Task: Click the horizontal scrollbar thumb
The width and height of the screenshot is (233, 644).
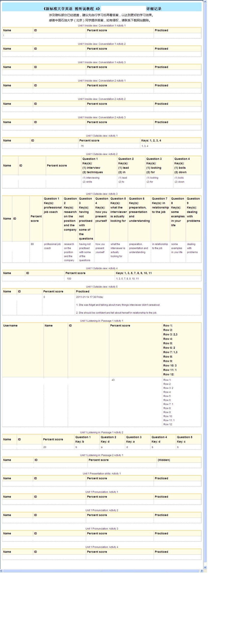Action: [x=101, y=571]
